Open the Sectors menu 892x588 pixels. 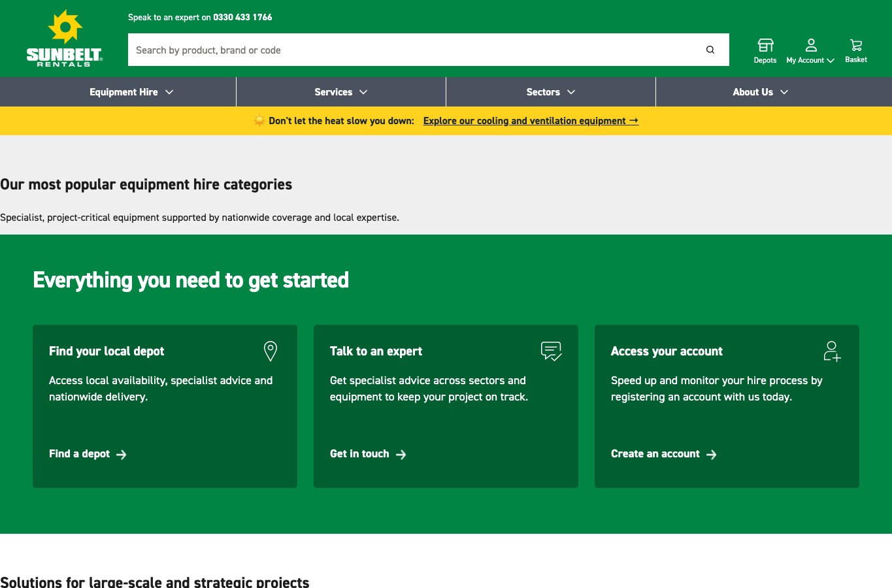point(551,92)
